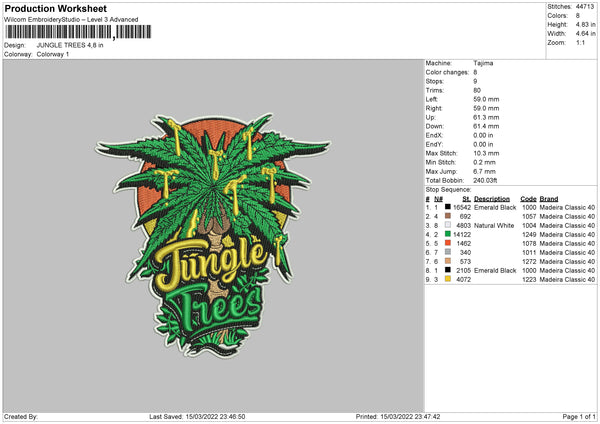Click the Zoom value 1:1
This screenshot has width=600, height=424.
click(580, 42)
